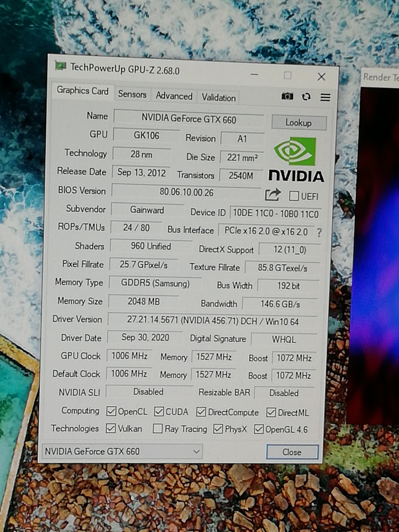The width and height of the screenshot is (399, 532).
Task: Open the GPU selection dropdown
Action: (x=122, y=451)
